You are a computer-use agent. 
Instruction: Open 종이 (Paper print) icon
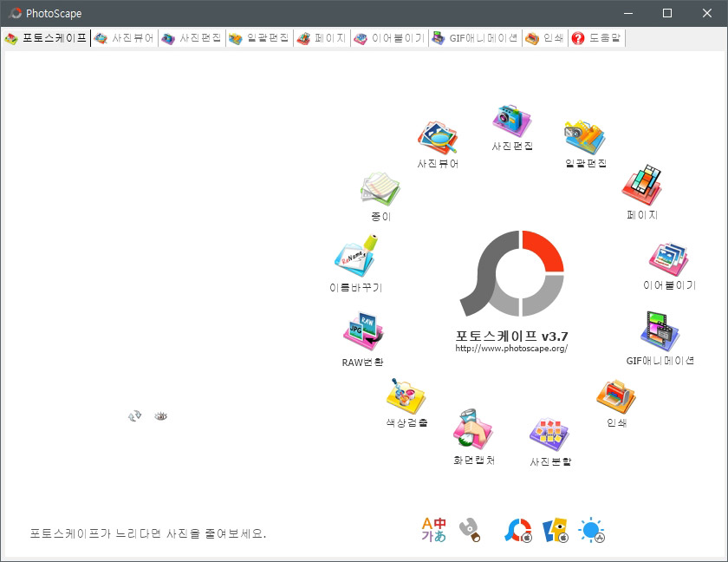coord(380,189)
